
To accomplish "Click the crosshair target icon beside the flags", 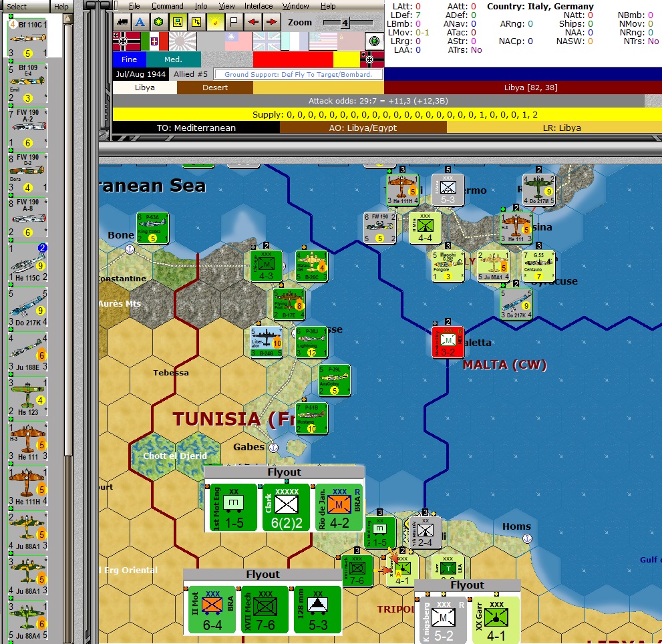I will 373,41.
